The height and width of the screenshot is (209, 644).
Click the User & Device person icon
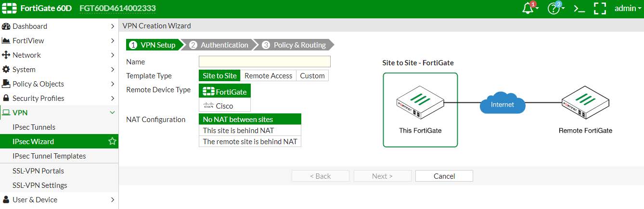tap(6, 199)
